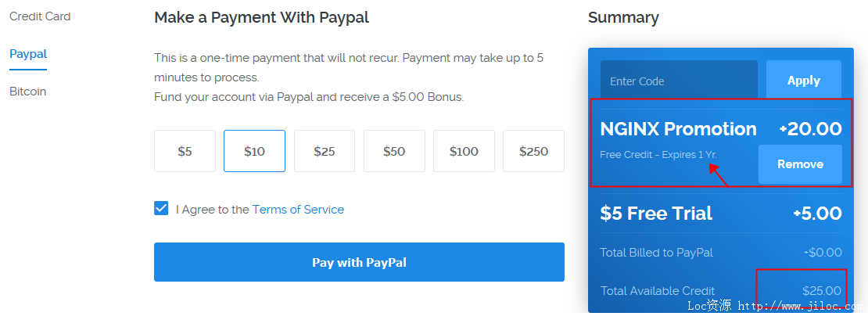Image resolution: width=868 pixels, height=327 pixels.
Task: Apply the promo code
Action: point(804,81)
